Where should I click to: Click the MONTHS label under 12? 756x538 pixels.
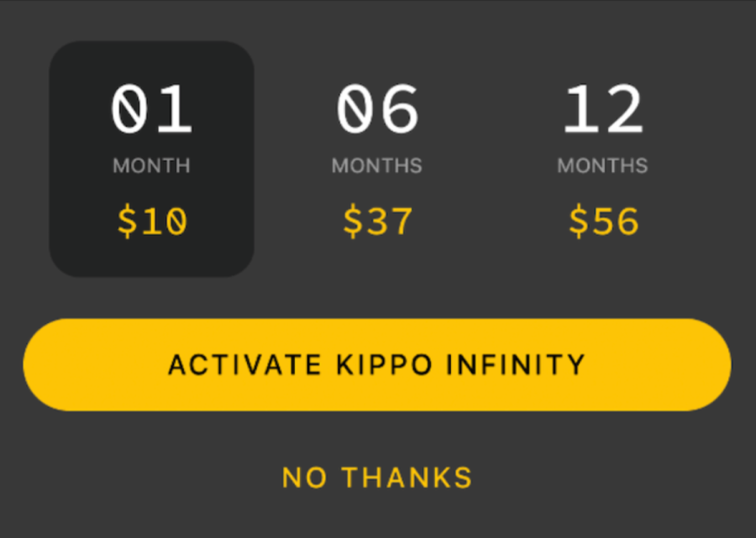[x=603, y=165]
